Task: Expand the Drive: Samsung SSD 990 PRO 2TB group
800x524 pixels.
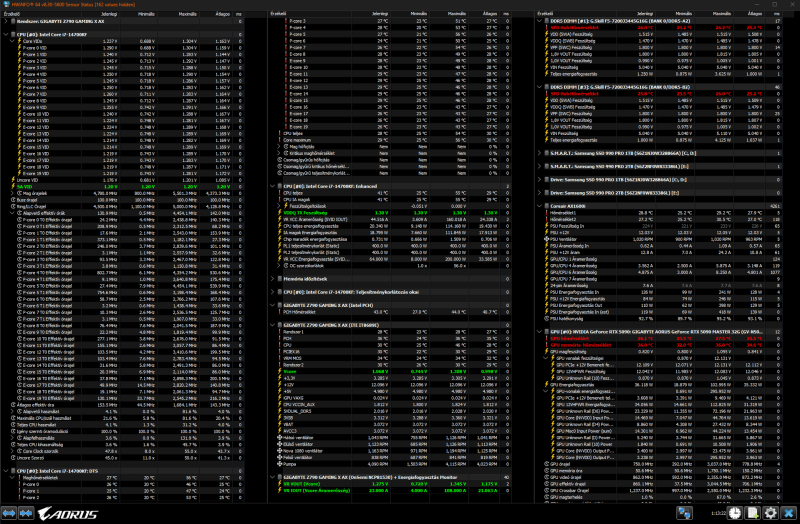Action: coord(539,193)
